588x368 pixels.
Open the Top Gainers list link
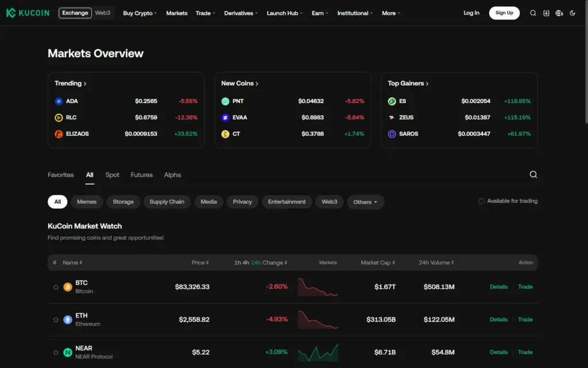[408, 83]
